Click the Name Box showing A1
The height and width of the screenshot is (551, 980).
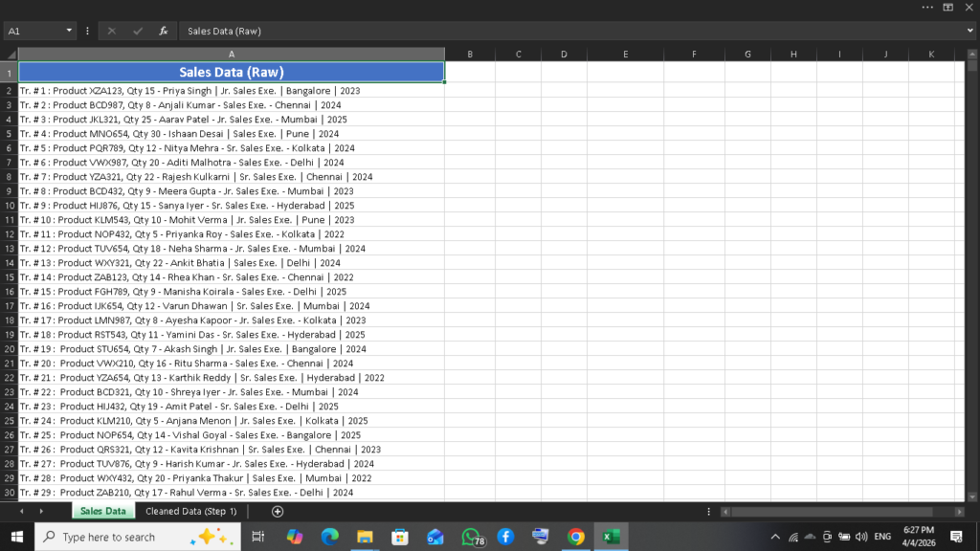pos(34,31)
